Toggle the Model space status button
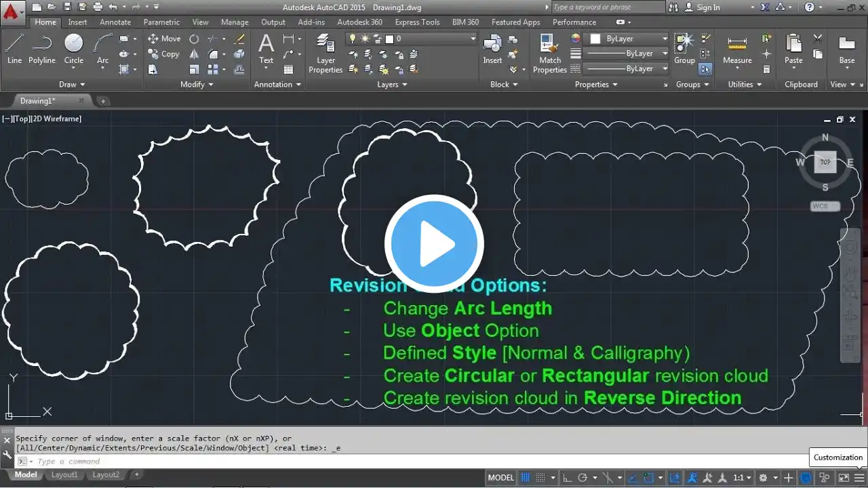The width and height of the screenshot is (868, 488). [501, 478]
